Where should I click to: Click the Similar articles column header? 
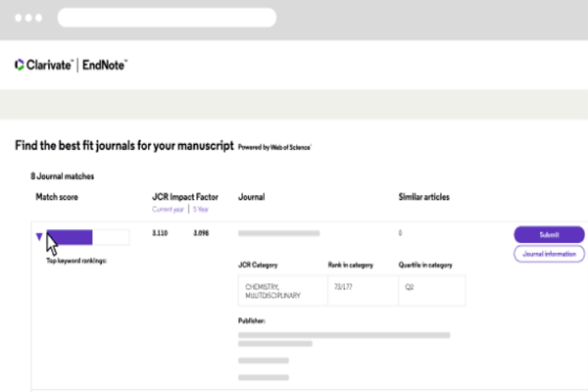coord(423,197)
